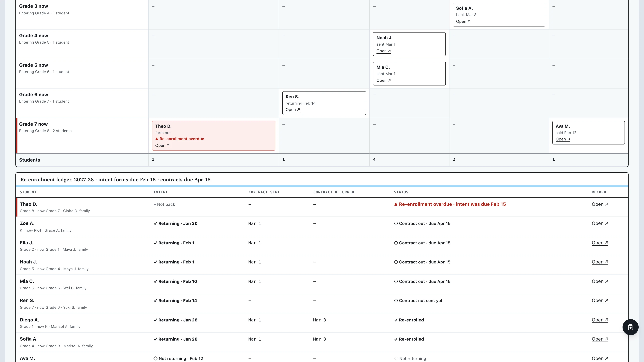Open Sofia A. card in the grid
Screen dimensions: 644x362
[x=463, y=21]
